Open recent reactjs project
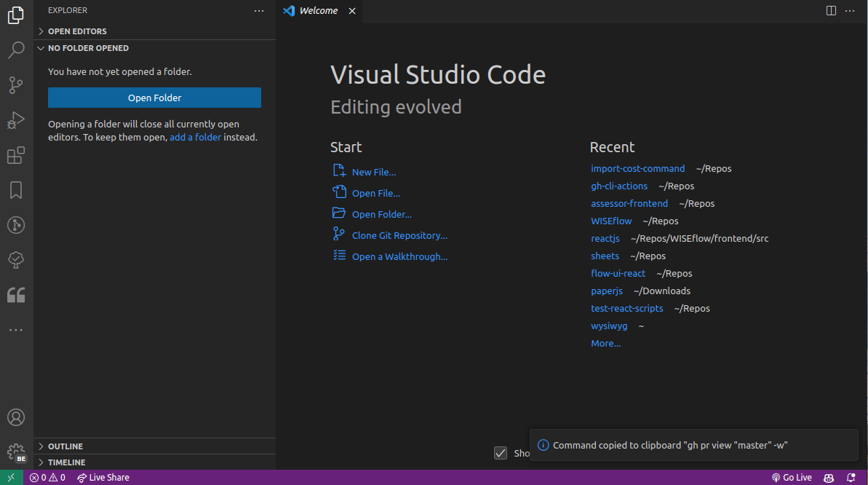The height and width of the screenshot is (485, 868). click(x=605, y=238)
